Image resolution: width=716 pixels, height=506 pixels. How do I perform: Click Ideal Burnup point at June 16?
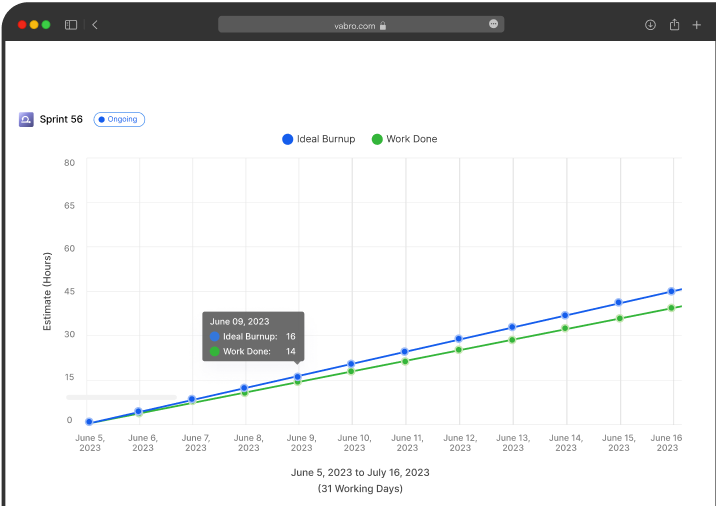(671, 291)
